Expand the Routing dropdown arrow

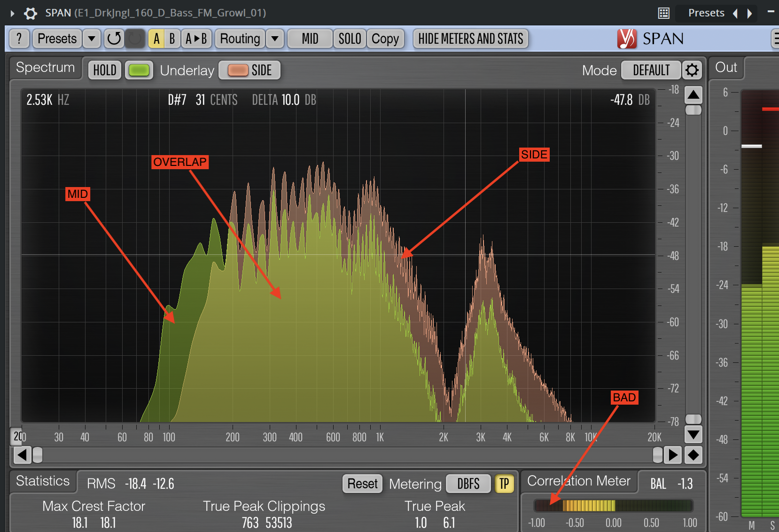pyautogui.click(x=275, y=39)
